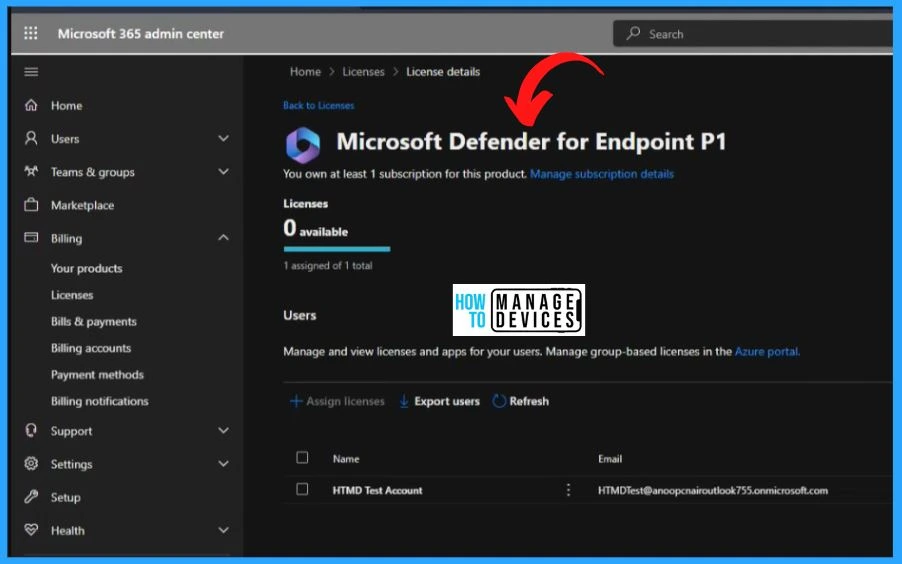Click the '1 assigned of 1 total' text
902x564 pixels.
pos(327,265)
